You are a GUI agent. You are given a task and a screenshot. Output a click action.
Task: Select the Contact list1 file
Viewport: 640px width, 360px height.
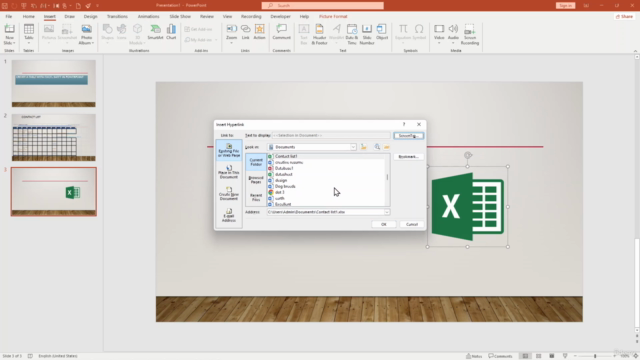point(286,156)
